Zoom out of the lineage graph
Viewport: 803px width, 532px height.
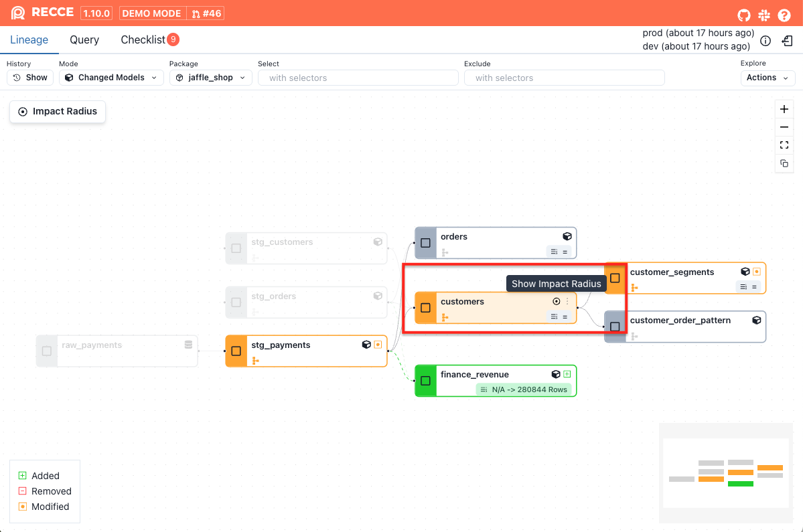(x=784, y=127)
